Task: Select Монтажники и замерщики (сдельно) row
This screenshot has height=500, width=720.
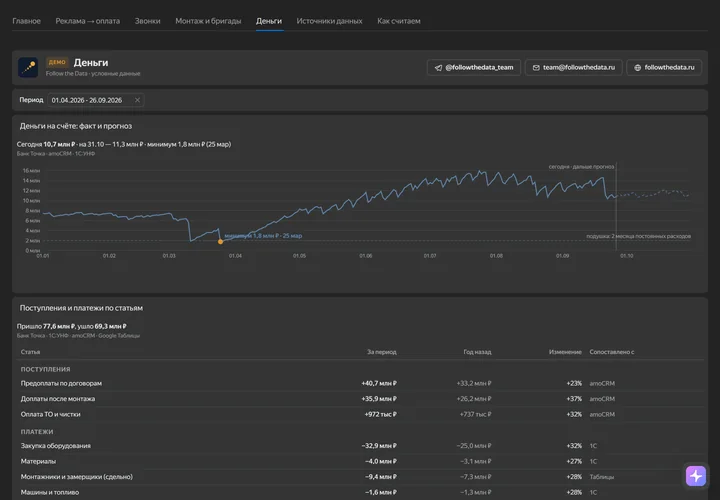Action: [362, 477]
